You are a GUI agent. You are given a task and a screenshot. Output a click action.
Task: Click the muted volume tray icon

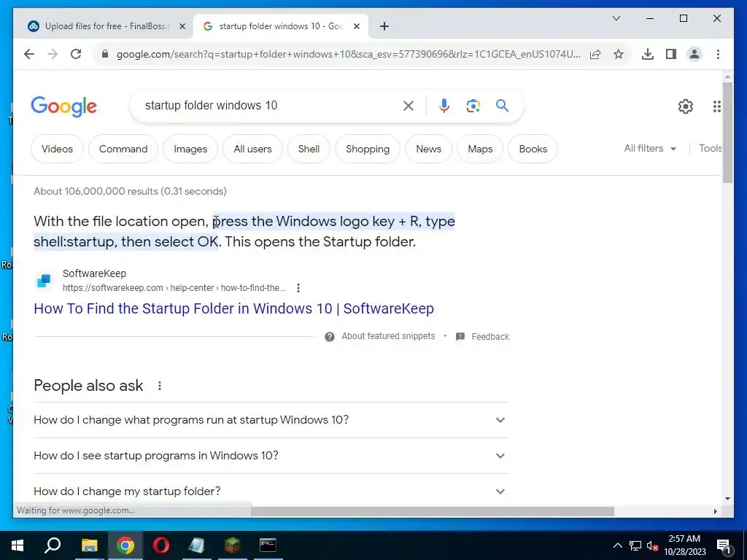click(x=652, y=545)
